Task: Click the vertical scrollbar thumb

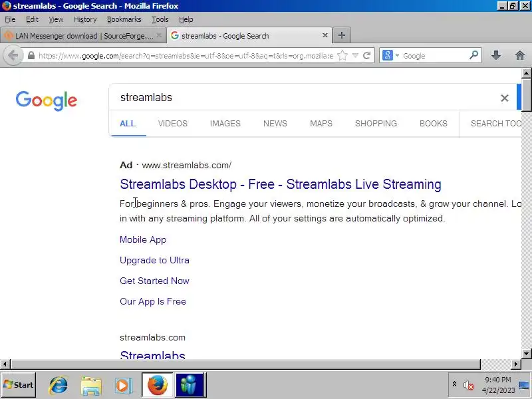Action: [x=526, y=94]
